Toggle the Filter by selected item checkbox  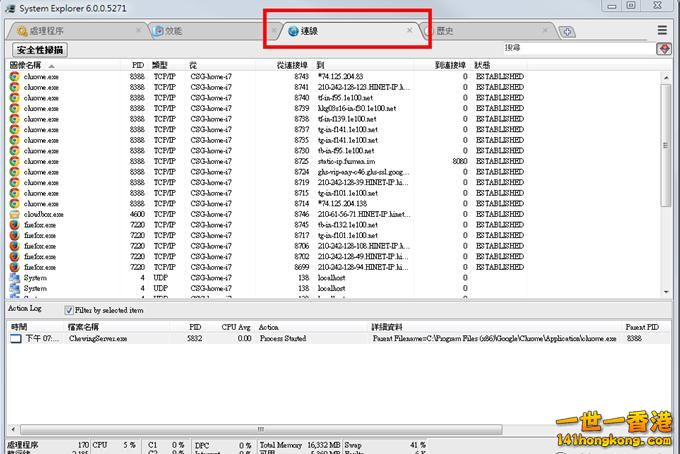(x=69, y=310)
